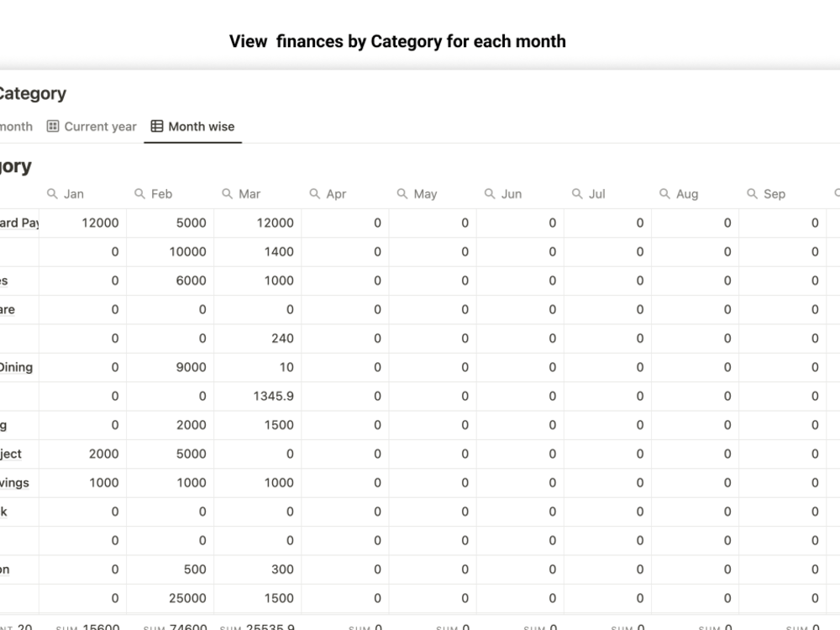The image size is (840, 630).
Task: Click the Month wise table icon
Action: 157,127
